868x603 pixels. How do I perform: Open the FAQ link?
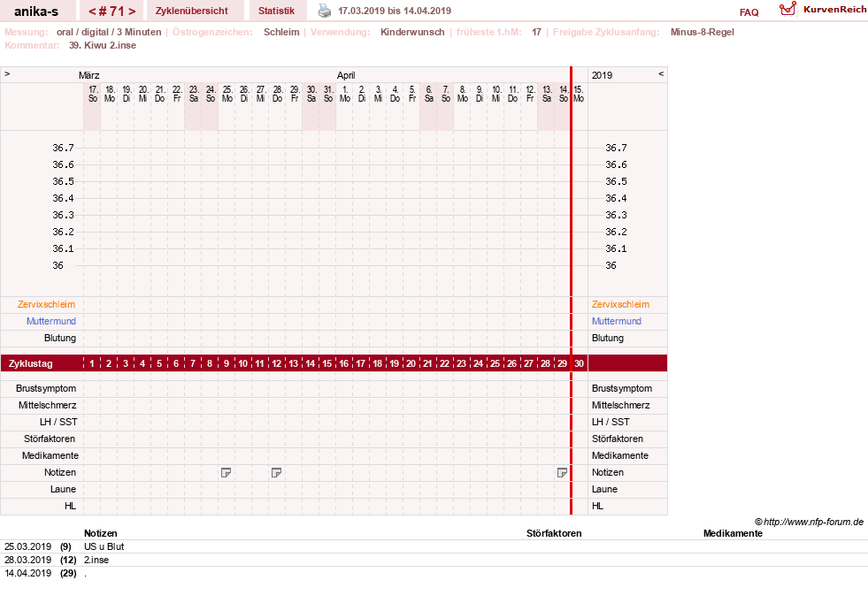[749, 12]
